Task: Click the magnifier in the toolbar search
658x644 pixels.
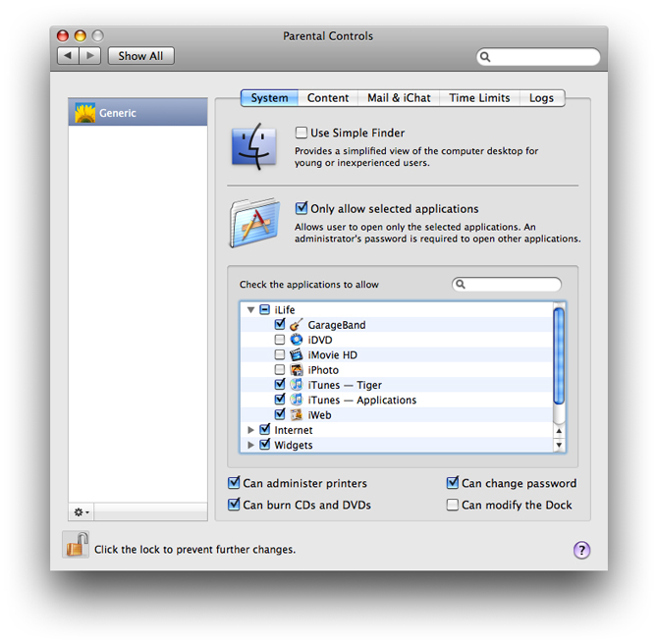Action: [x=485, y=57]
